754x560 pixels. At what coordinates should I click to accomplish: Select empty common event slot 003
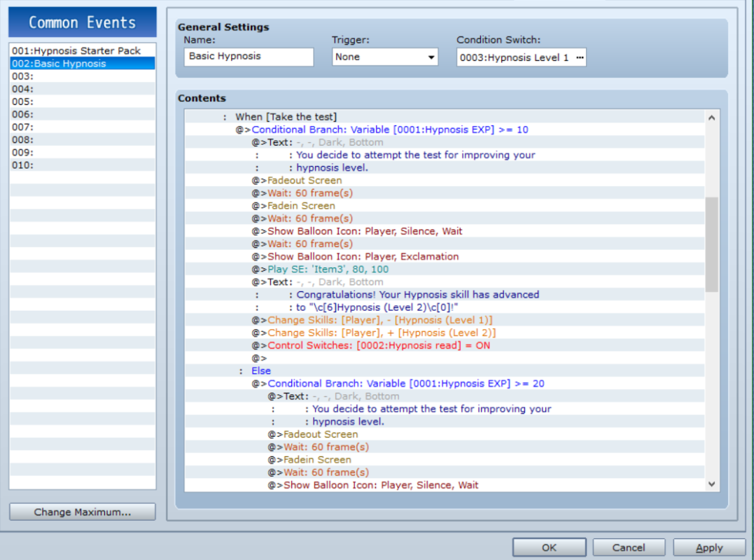pyautogui.click(x=83, y=76)
